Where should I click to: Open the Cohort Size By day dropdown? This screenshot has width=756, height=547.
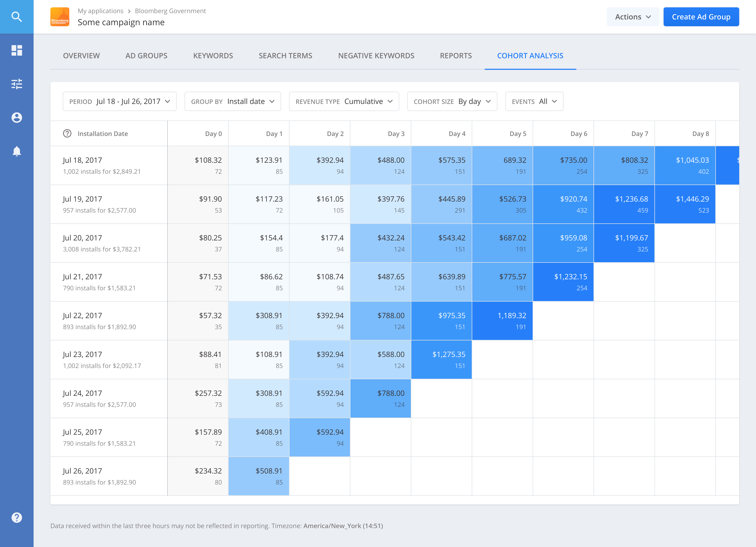coord(452,101)
